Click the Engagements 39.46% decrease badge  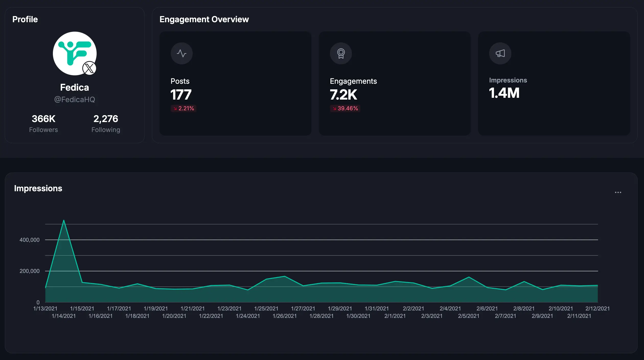click(345, 109)
